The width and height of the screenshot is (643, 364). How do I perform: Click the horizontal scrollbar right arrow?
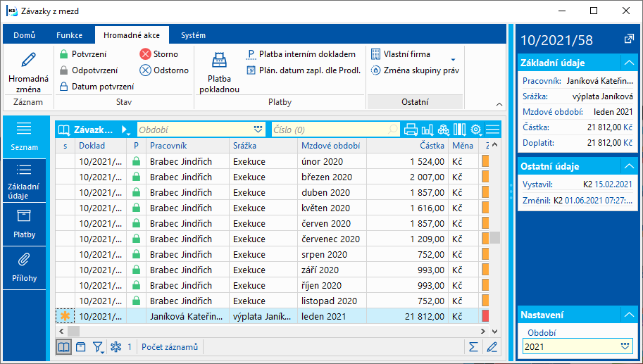click(483, 331)
